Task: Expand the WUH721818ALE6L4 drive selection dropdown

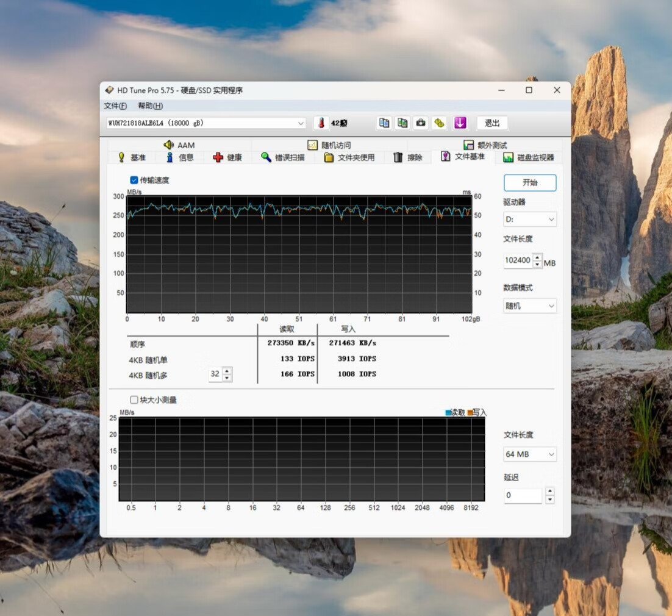Action: [x=206, y=123]
